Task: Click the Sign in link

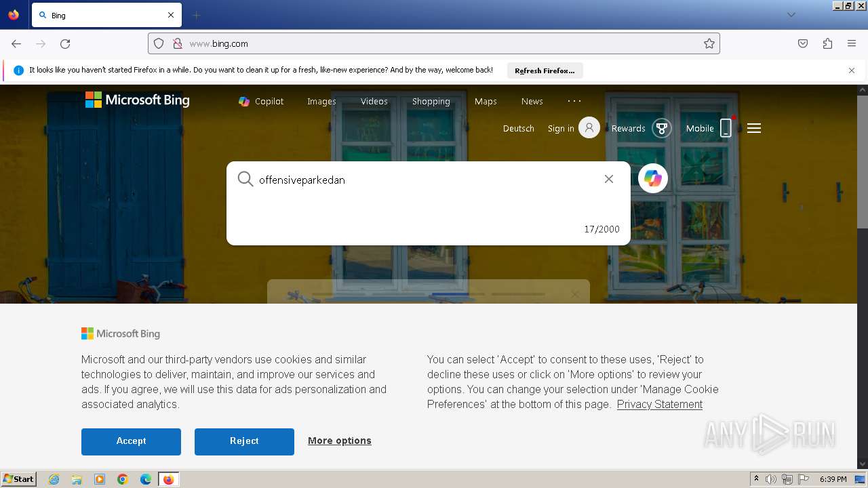Action: pyautogui.click(x=561, y=128)
